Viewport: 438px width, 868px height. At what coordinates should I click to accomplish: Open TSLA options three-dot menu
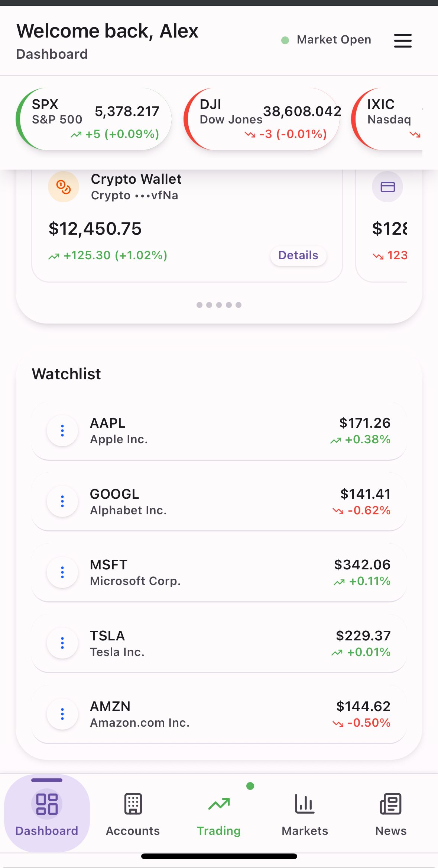[62, 643]
